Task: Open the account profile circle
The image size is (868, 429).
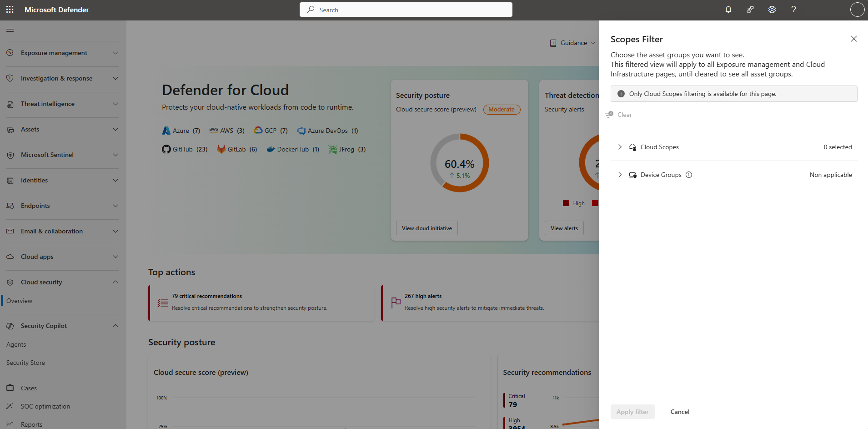Action: [857, 10]
